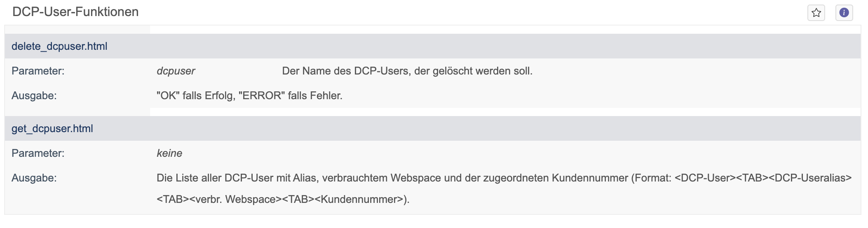The height and width of the screenshot is (228, 868).
Task: Open the info icon button
Action: coord(844,13)
